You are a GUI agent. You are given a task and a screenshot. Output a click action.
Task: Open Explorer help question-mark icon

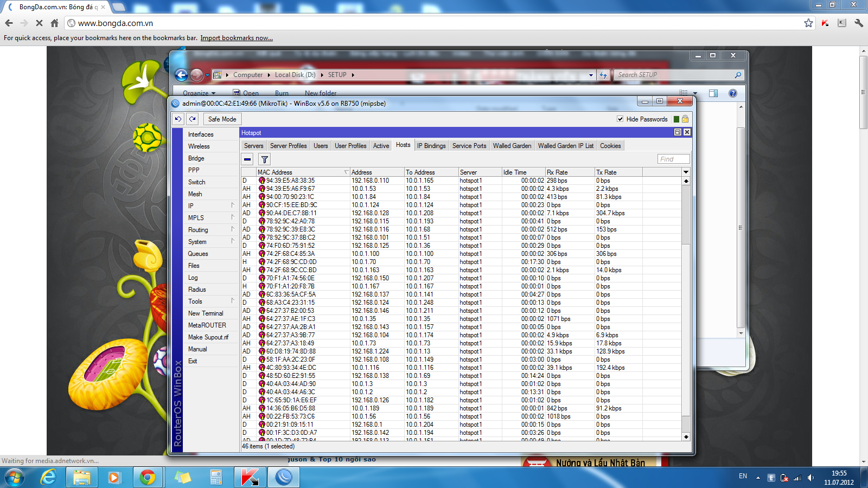[x=733, y=93]
